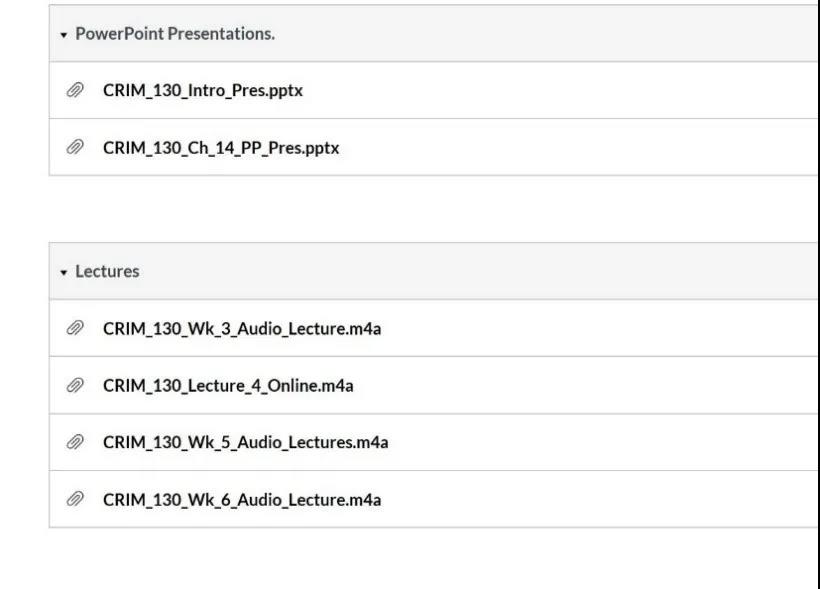Click attachment icon next to Wk_6 Audio Lecture
The height and width of the screenshot is (589, 820).
[75, 499]
